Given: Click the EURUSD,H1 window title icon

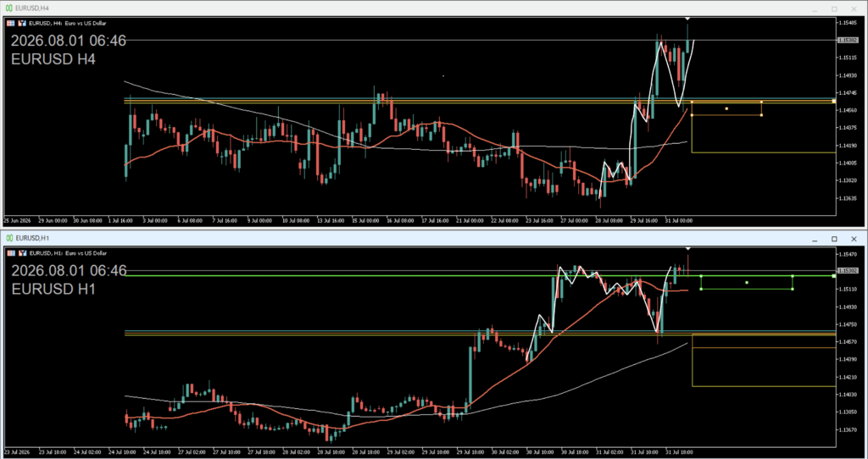Looking at the screenshot, I should coord(10,238).
